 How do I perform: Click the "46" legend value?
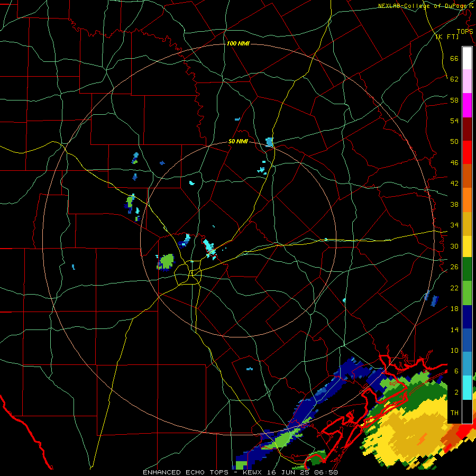[454, 163]
